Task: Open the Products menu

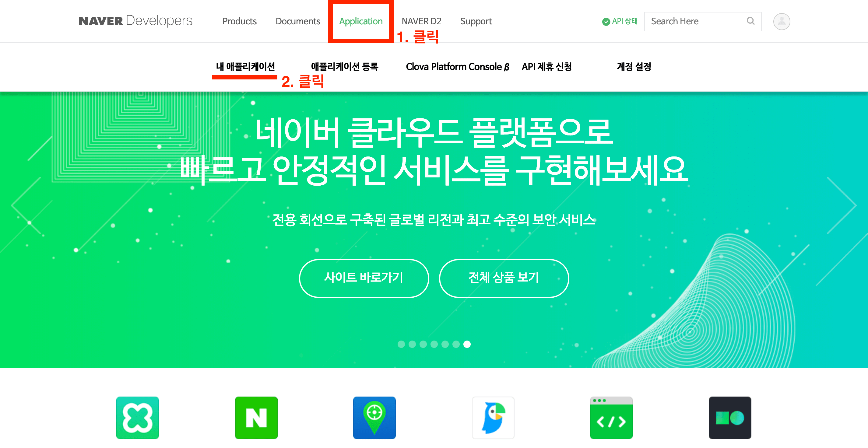Action: coord(239,21)
